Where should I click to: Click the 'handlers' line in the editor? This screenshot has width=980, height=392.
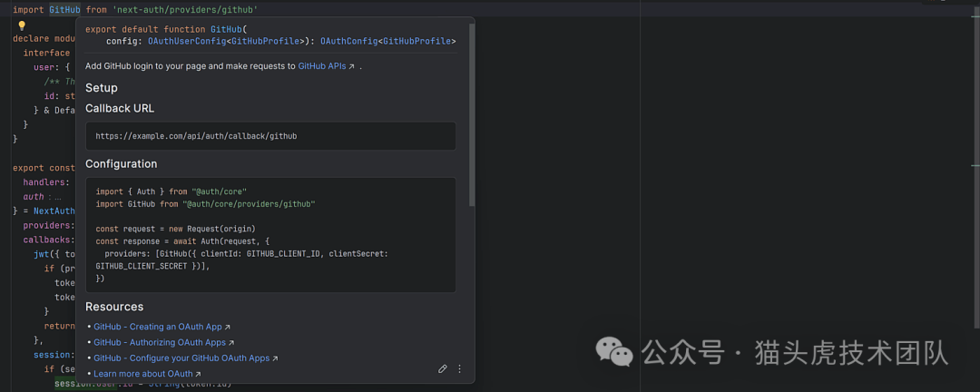coord(45,182)
